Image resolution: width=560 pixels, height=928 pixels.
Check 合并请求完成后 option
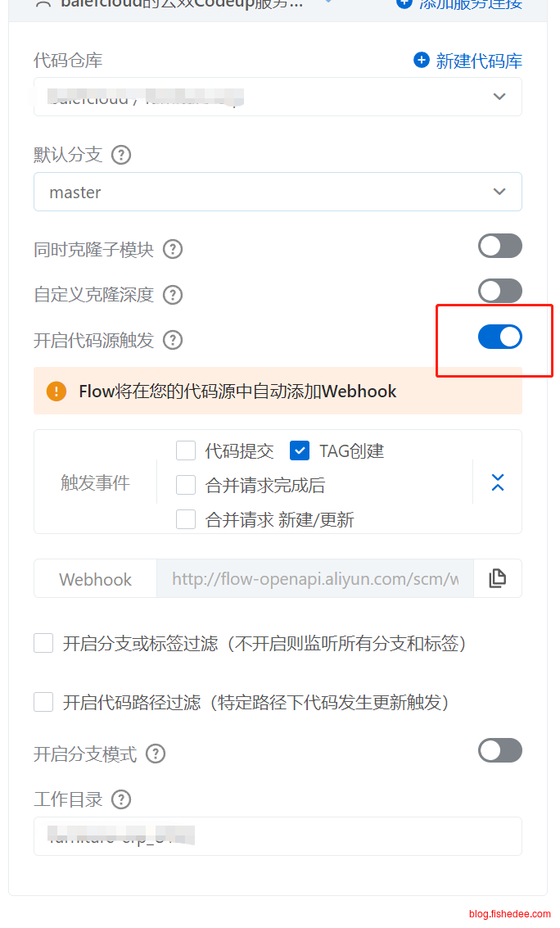point(186,486)
